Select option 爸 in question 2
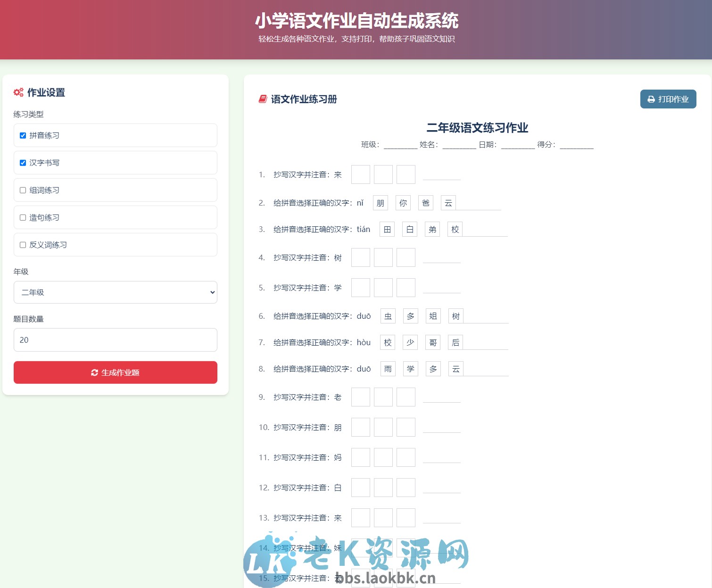 click(x=426, y=203)
